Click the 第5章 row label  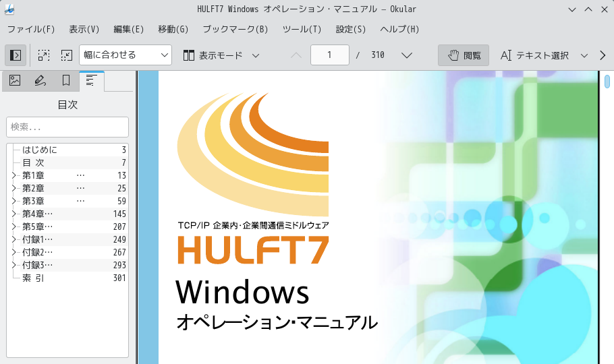(37, 226)
